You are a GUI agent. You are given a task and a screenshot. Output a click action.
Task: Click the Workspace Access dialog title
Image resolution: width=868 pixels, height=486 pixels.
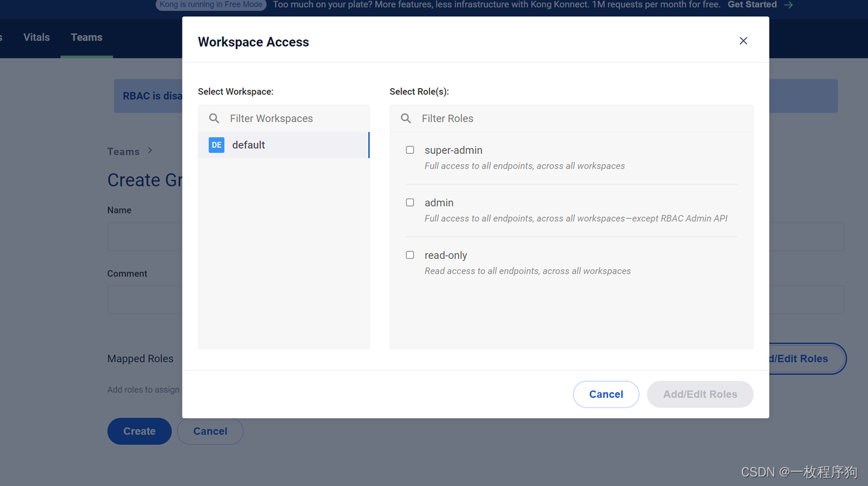254,42
